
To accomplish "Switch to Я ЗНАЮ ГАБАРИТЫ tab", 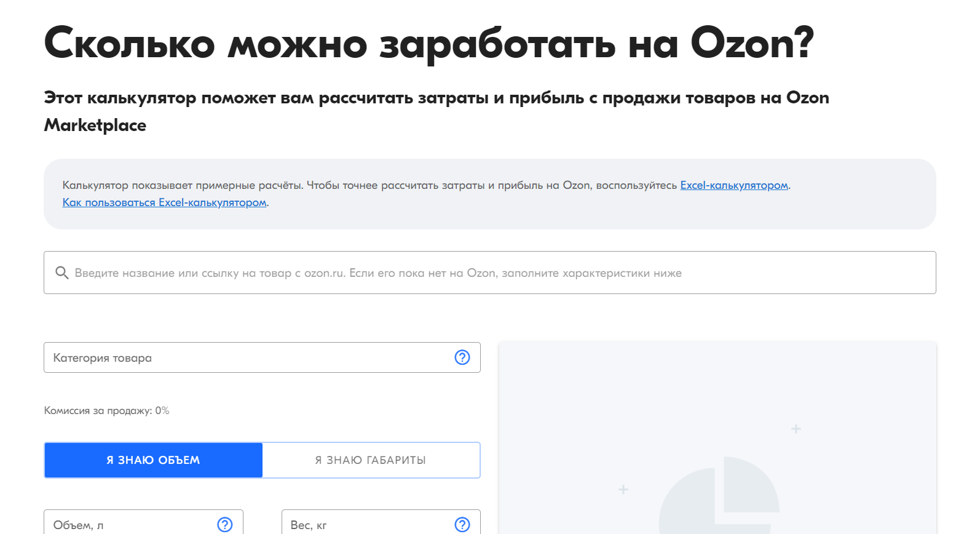I will 371,460.
